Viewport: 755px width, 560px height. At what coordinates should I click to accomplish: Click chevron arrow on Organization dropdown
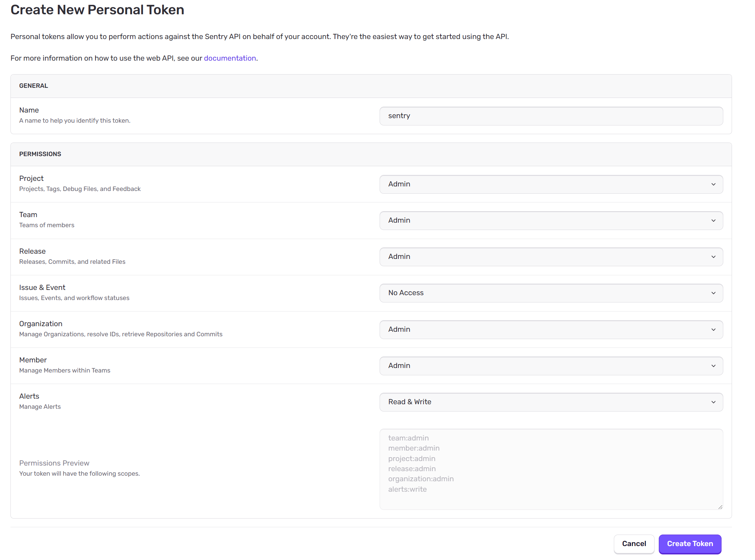(713, 330)
